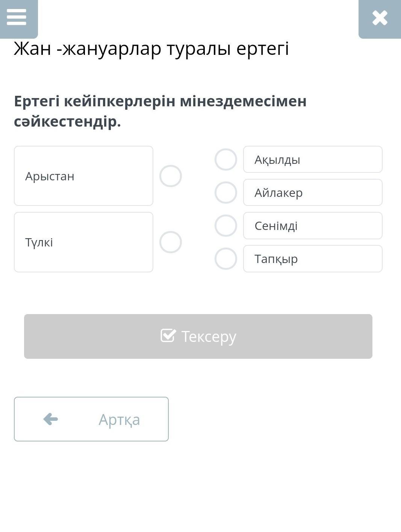Choose the Ақылды answer box
Viewport: 401px width, 532px height.
[x=313, y=160]
